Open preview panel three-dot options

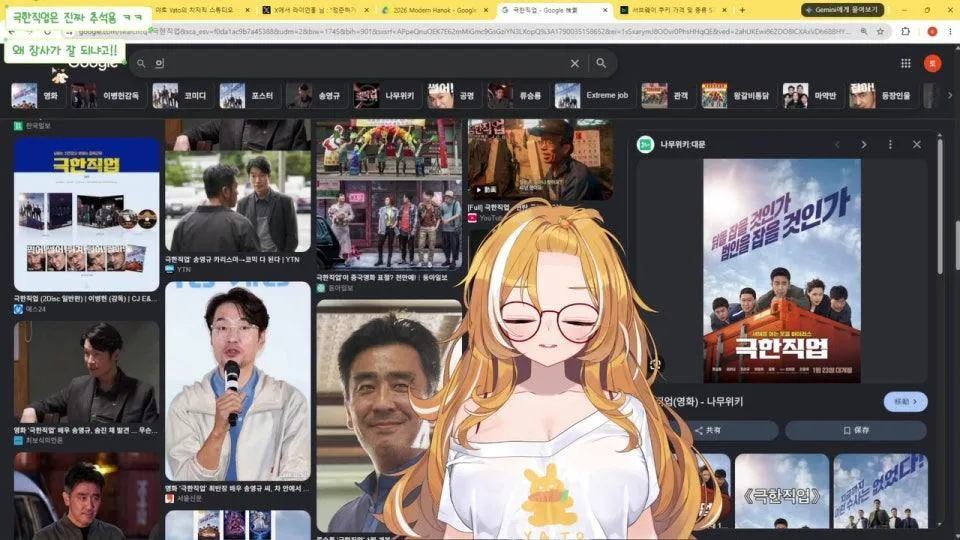(x=890, y=144)
